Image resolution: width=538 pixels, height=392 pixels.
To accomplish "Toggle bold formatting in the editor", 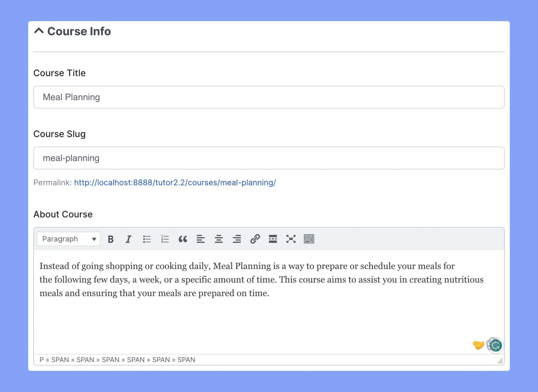I will coord(110,239).
